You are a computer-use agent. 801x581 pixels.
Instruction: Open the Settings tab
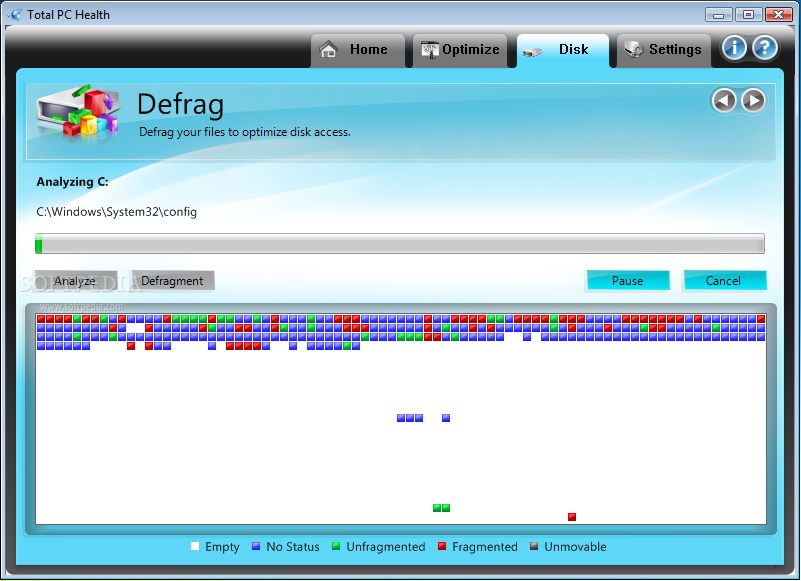[x=664, y=50]
